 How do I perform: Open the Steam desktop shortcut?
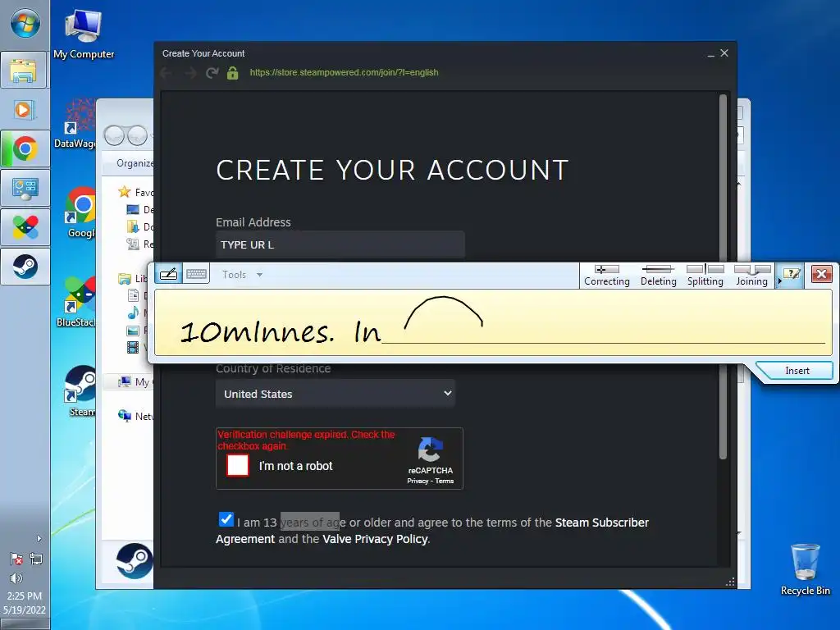tap(80, 391)
